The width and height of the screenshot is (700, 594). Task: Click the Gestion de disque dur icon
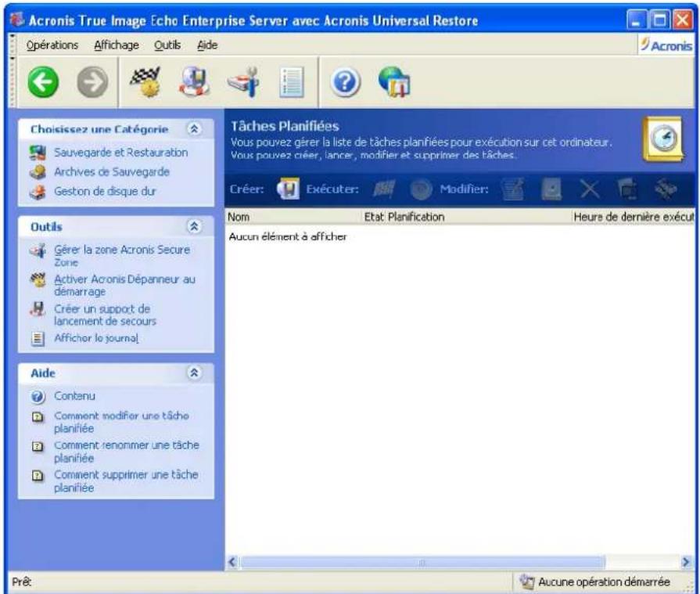38,192
